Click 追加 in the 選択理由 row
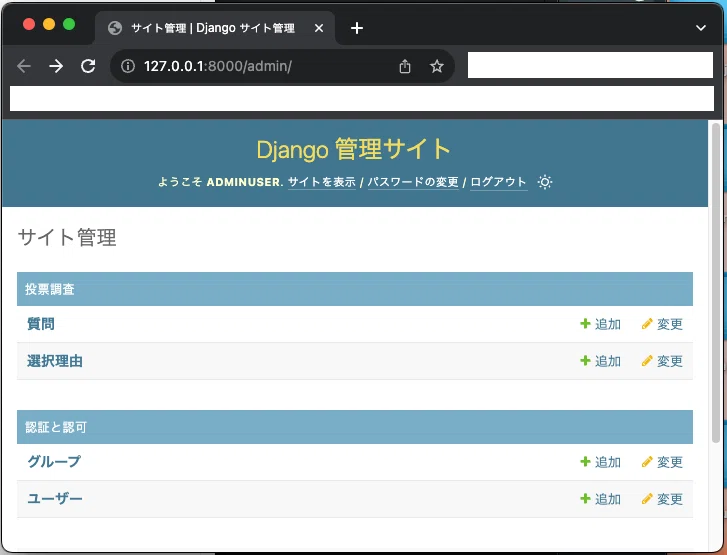This screenshot has height=555, width=727. tap(600, 361)
